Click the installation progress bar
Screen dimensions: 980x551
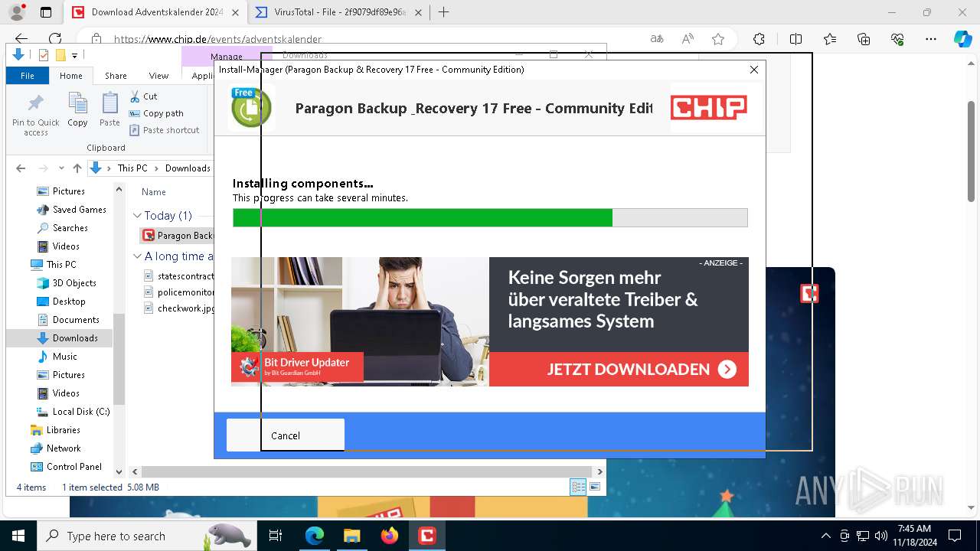(x=490, y=217)
